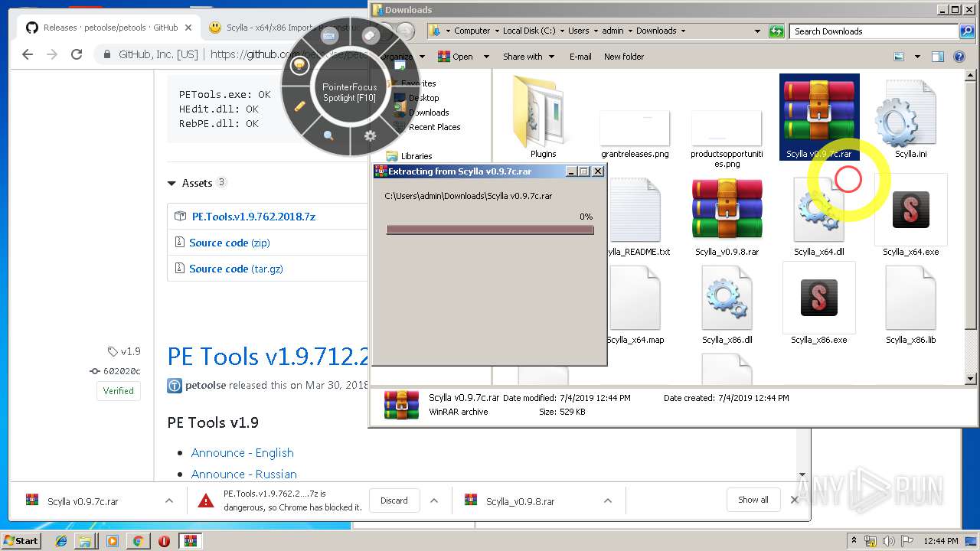Activate PointerFocus spotlight lightbulb icon

click(x=299, y=65)
